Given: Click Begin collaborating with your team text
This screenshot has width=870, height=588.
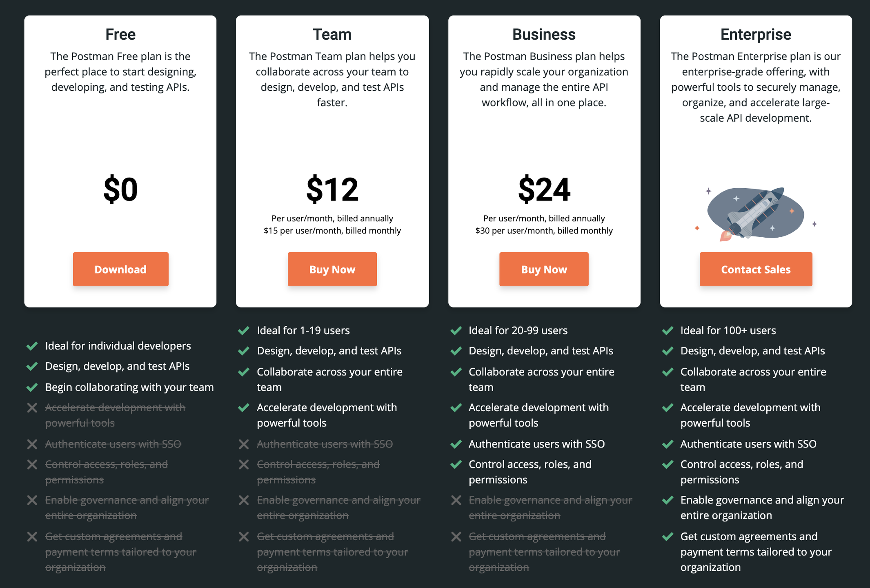Looking at the screenshot, I should coord(129,387).
